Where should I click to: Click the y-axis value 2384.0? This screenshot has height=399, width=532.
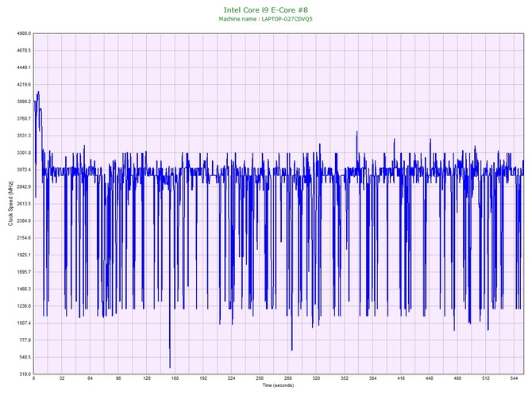point(24,221)
